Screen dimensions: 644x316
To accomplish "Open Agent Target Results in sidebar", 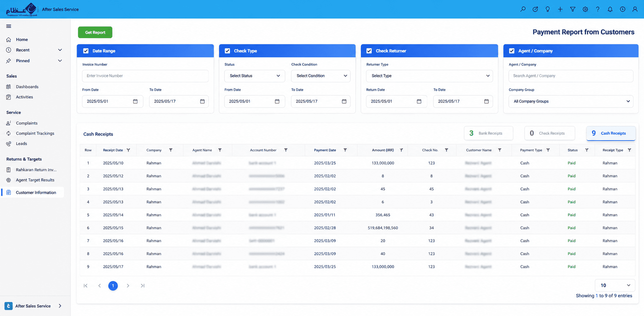I will click(35, 180).
